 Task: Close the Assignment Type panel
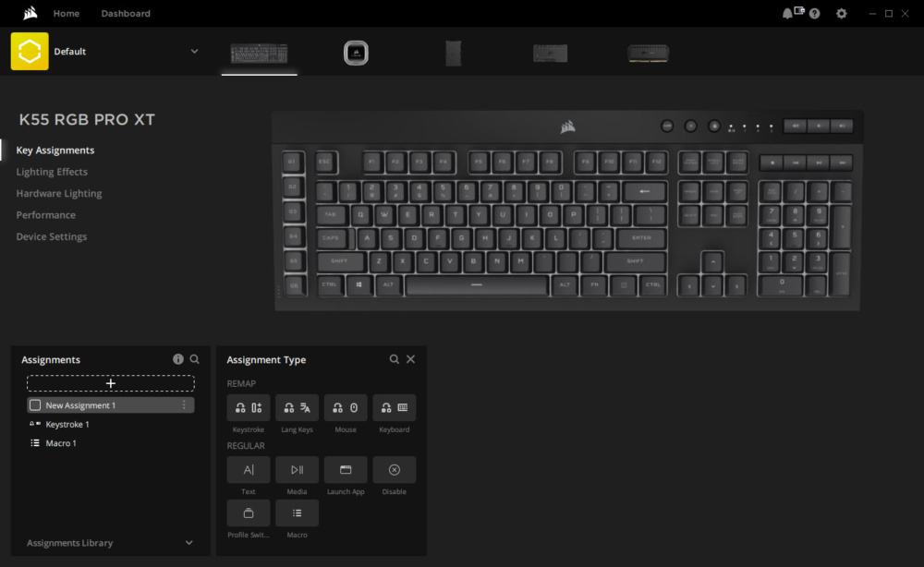(x=411, y=359)
